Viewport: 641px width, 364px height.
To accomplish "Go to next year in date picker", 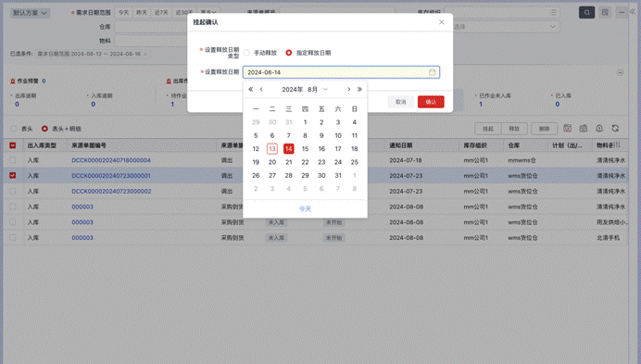I will pos(359,89).
